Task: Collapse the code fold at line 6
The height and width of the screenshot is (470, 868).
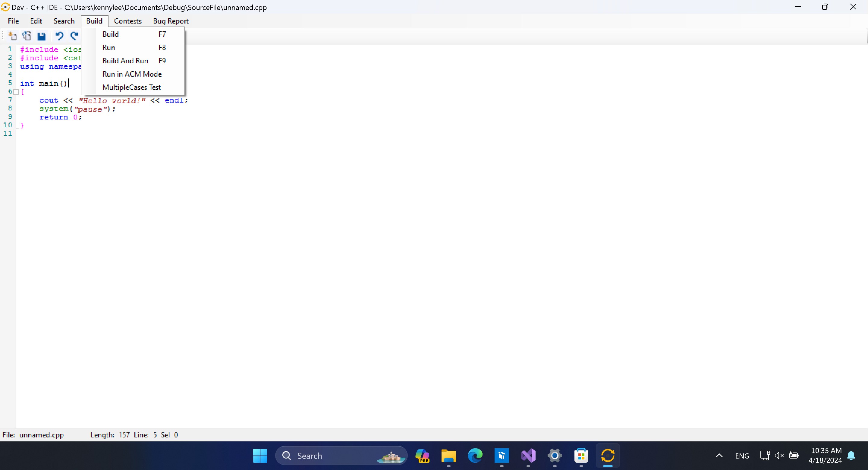Action: click(16, 92)
